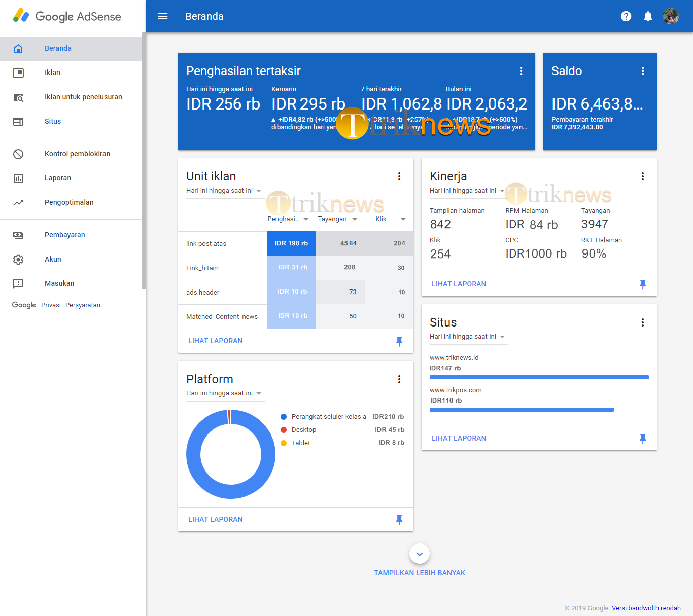Viewport: 693px width, 616px height.
Task: Open Unit iklan date range dropdown
Action: 225,191
